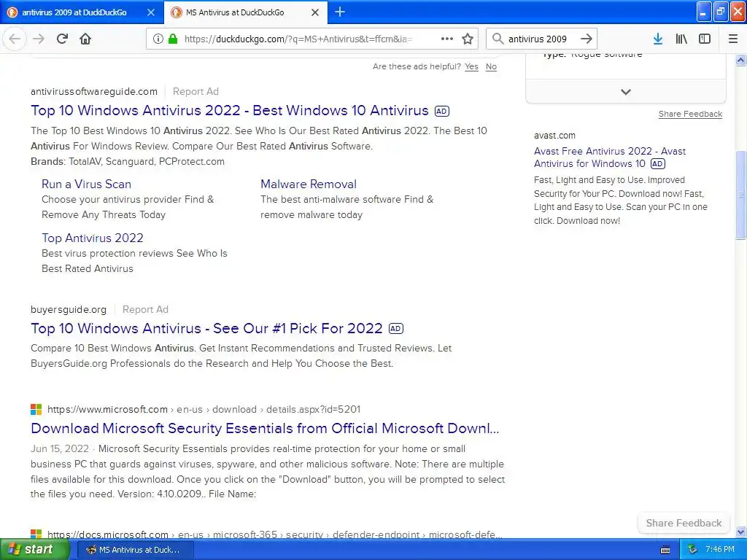Answer Yes to ads helpful question
The height and width of the screenshot is (560, 747).
pyautogui.click(x=471, y=66)
